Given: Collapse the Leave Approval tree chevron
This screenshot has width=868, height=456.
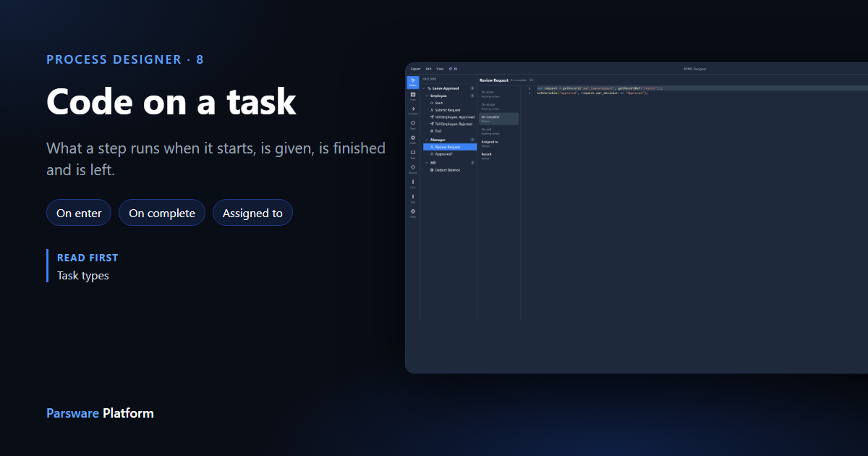Looking at the screenshot, I should click(423, 88).
